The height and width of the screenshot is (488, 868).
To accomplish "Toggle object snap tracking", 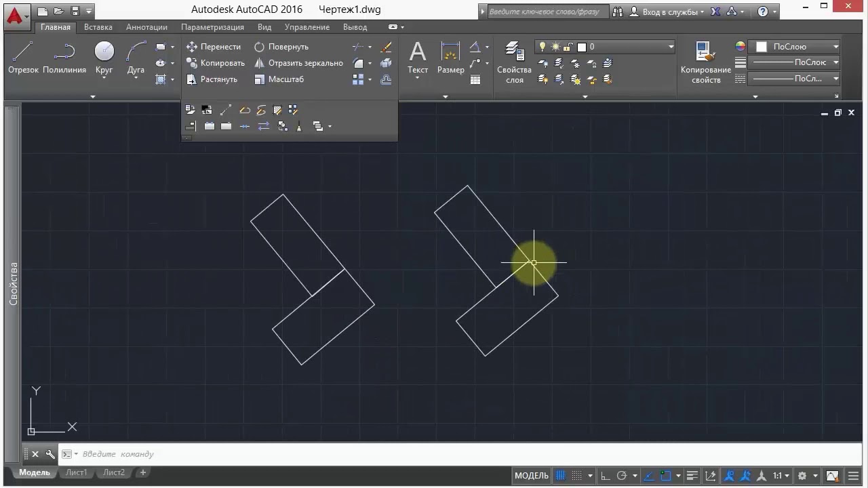I will pyautogui.click(x=649, y=476).
